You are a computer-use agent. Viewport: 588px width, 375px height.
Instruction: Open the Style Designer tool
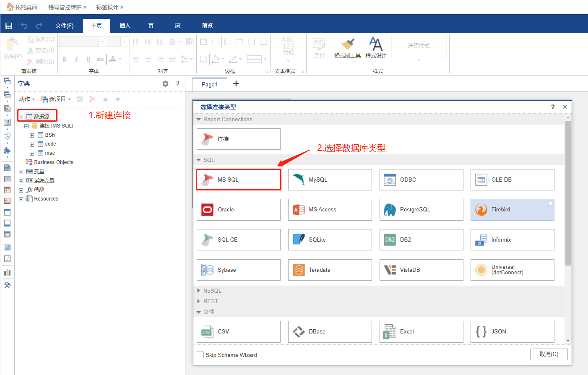(376, 47)
